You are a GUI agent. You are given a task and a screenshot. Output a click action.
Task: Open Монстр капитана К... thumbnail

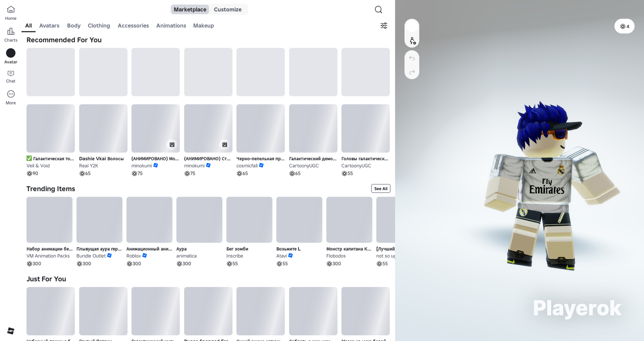click(349, 220)
